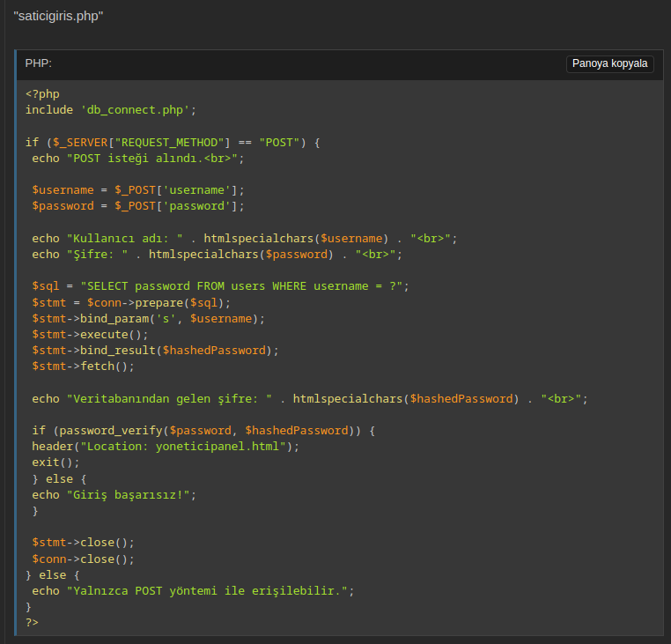This screenshot has width=671, height=644.
Task: Click the SELECT password SQL query line
Action: [x=220, y=286]
